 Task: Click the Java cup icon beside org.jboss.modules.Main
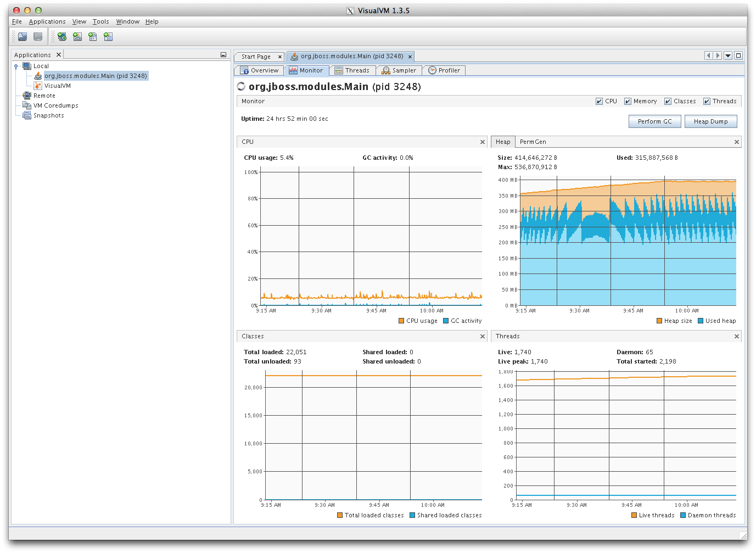38,76
